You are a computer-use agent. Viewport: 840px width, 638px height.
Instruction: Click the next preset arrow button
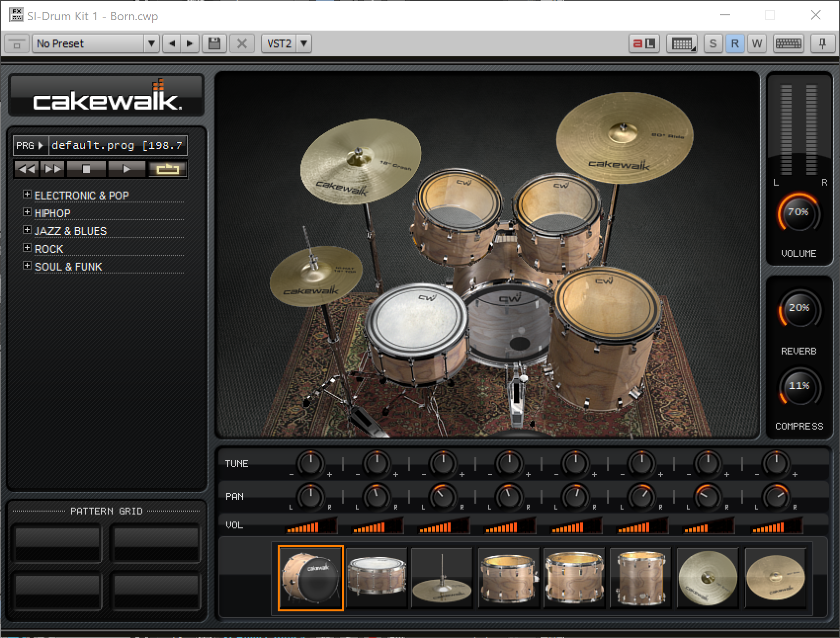(189, 43)
